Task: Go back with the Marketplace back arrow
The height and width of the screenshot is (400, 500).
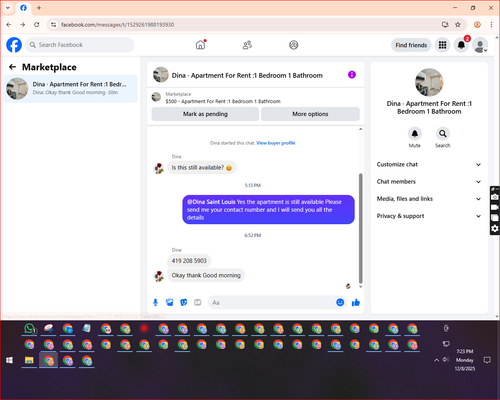Action: 13,67
